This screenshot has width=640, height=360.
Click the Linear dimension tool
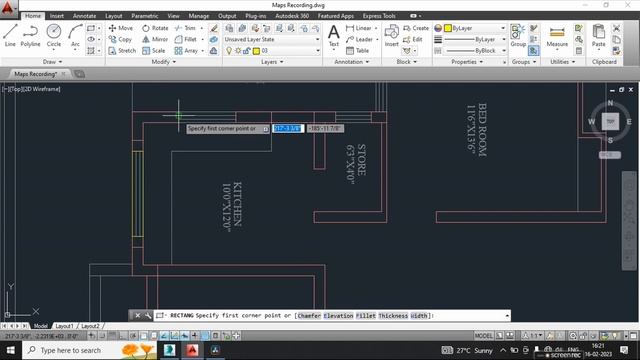point(359,28)
